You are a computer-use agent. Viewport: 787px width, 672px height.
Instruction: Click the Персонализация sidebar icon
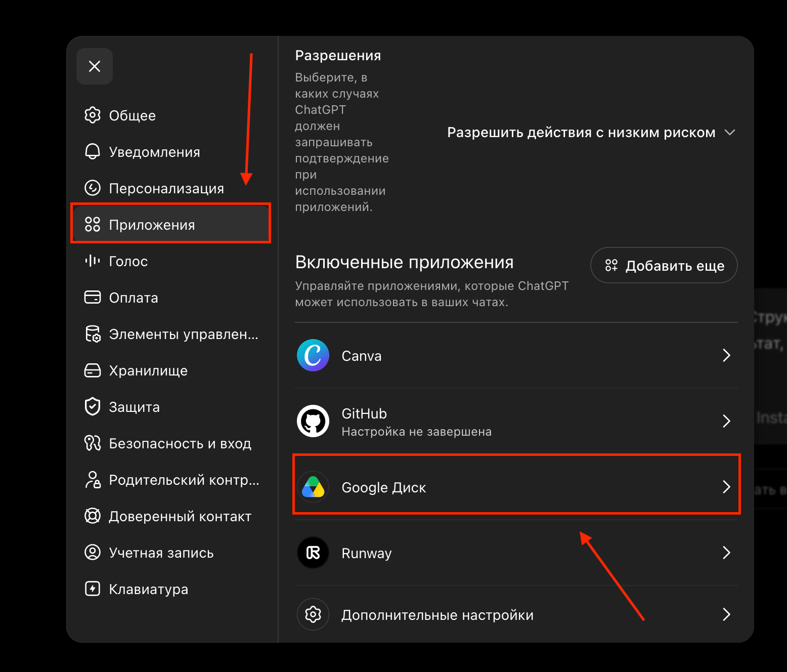pos(93,188)
